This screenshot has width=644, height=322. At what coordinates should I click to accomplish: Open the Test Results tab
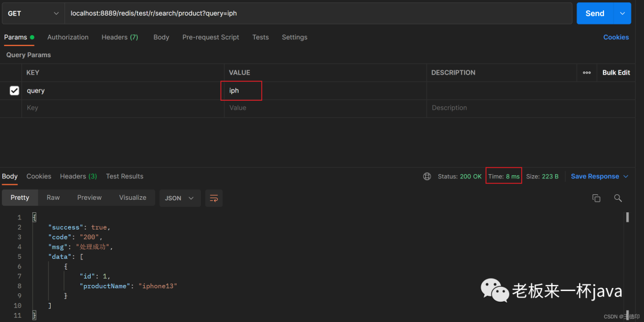tap(125, 176)
